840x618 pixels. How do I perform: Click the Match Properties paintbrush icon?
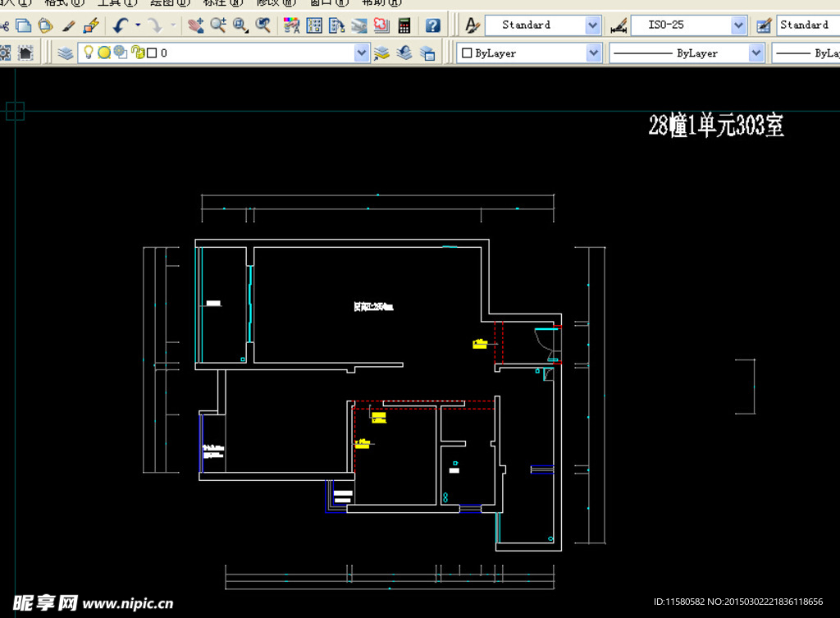pos(70,25)
